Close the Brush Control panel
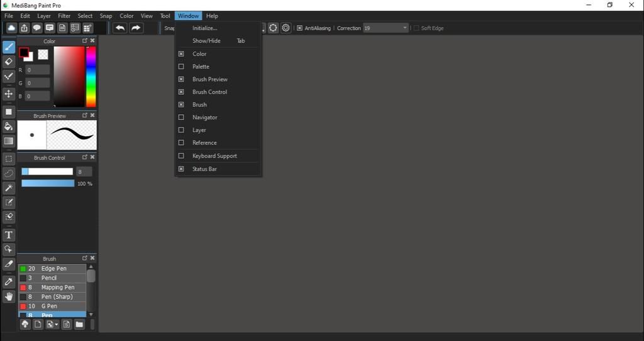The height and width of the screenshot is (341, 644). coord(92,157)
